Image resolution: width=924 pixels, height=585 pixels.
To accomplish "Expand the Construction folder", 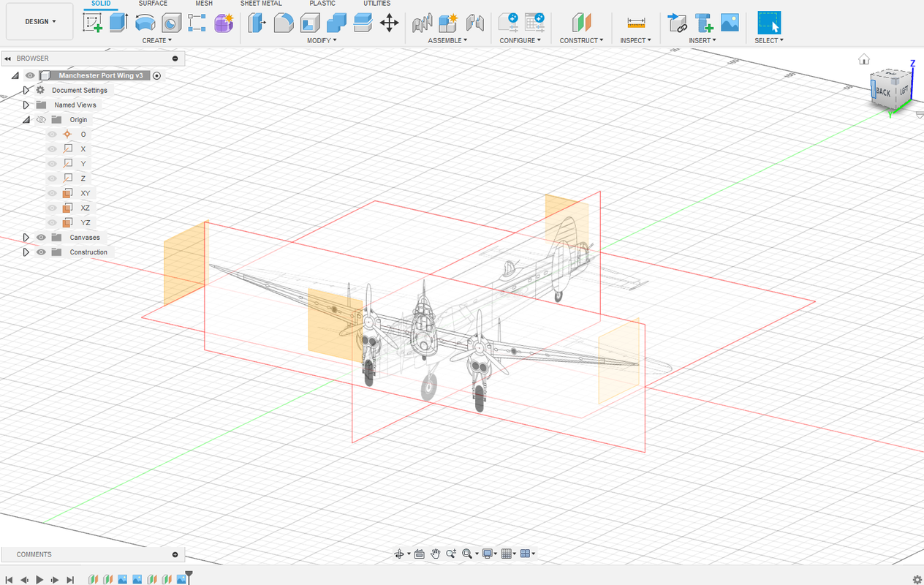I will pos(26,252).
